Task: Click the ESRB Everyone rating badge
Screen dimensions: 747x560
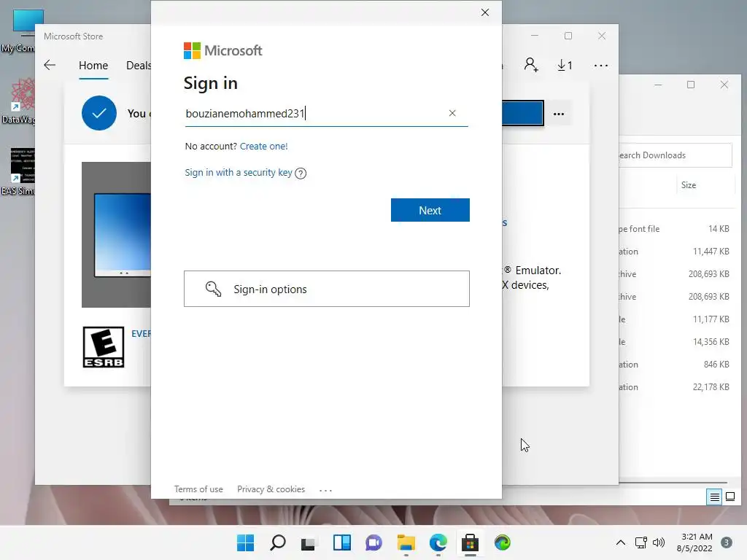Action: (104, 347)
